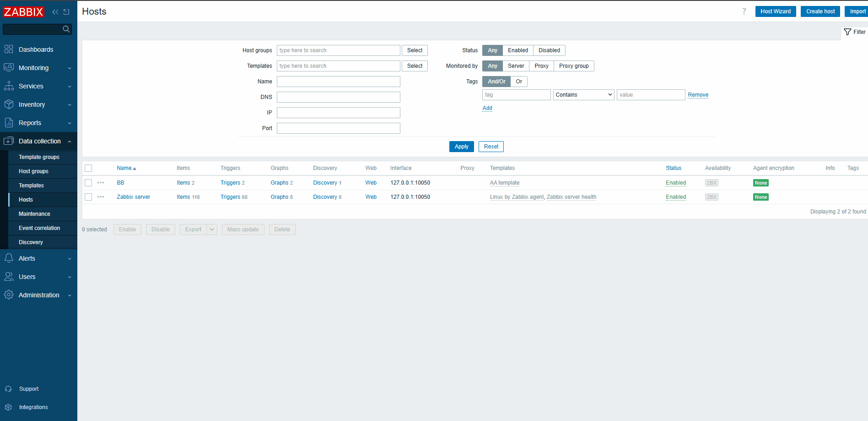Expand the Alerts menu chevron
The width and height of the screenshot is (868, 421).
[x=70, y=259]
